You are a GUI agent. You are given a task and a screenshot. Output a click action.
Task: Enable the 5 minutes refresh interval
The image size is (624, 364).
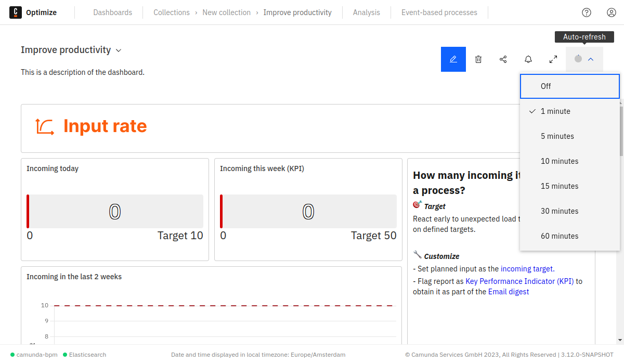pos(557,136)
